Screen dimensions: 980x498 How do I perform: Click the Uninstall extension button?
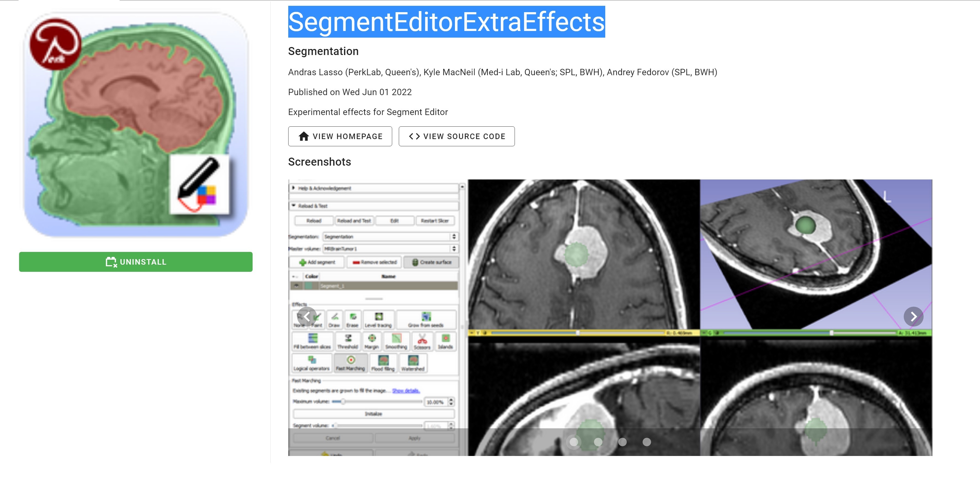coord(136,262)
